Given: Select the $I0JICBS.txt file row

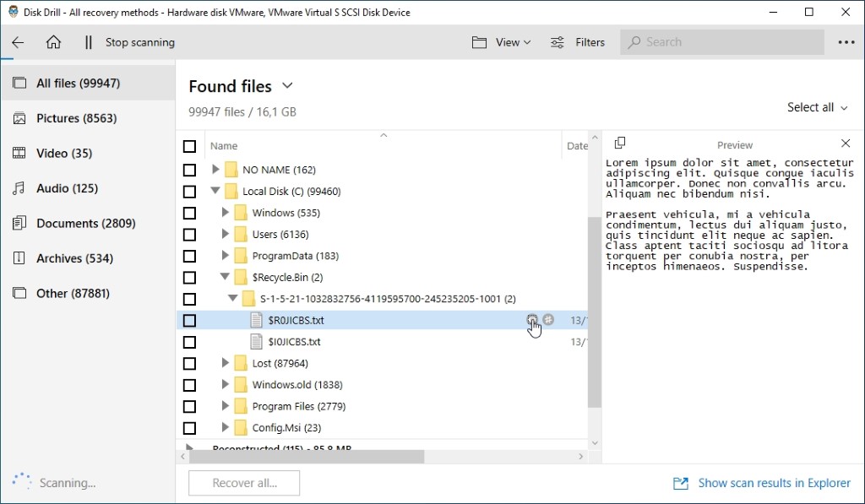Looking at the screenshot, I should click(x=382, y=342).
